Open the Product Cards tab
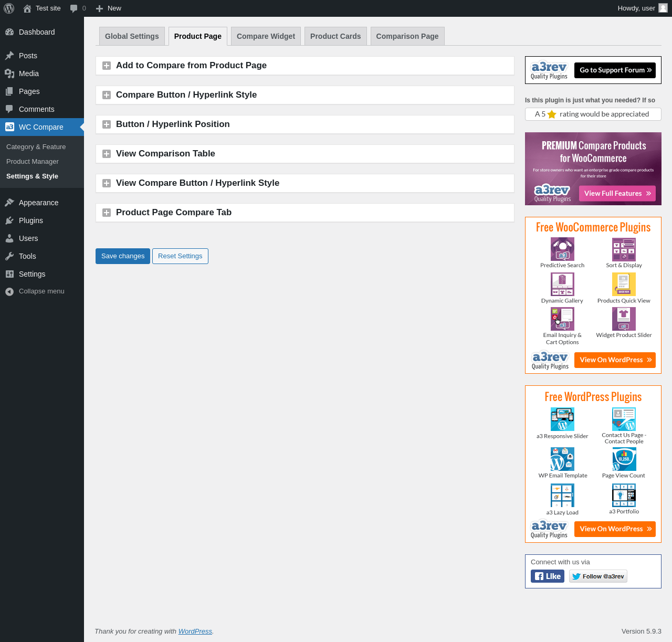Viewport: 672px width, 642px height. click(x=335, y=36)
